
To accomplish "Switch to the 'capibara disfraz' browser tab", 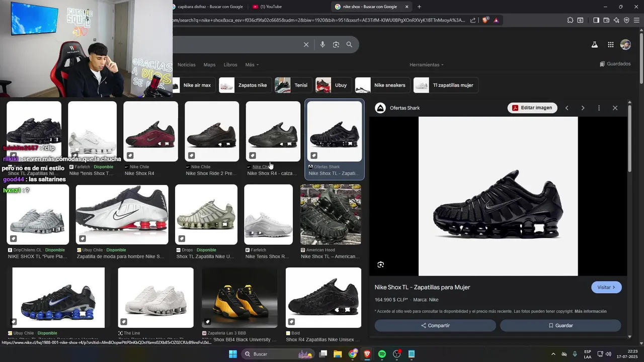I will coord(208,7).
